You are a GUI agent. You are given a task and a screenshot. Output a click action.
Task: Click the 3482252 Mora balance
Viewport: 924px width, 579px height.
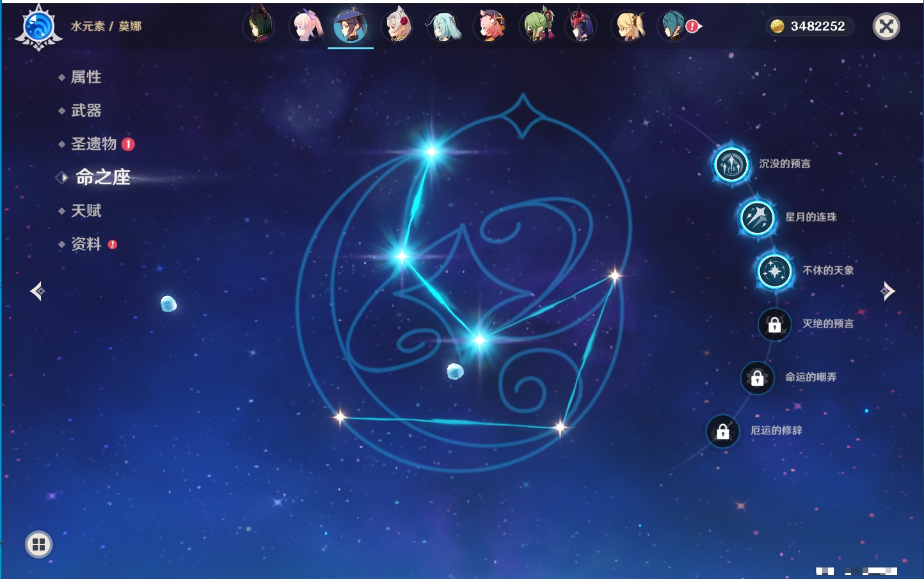coord(818,26)
